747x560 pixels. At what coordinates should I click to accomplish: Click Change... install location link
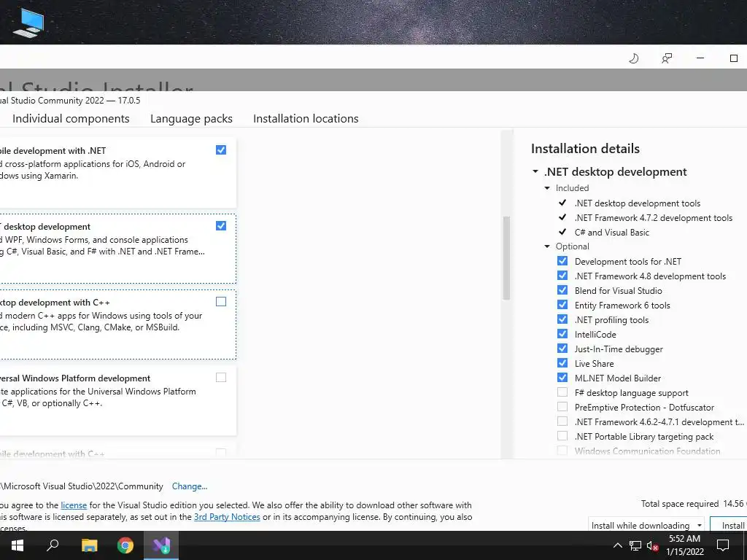point(190,486)
